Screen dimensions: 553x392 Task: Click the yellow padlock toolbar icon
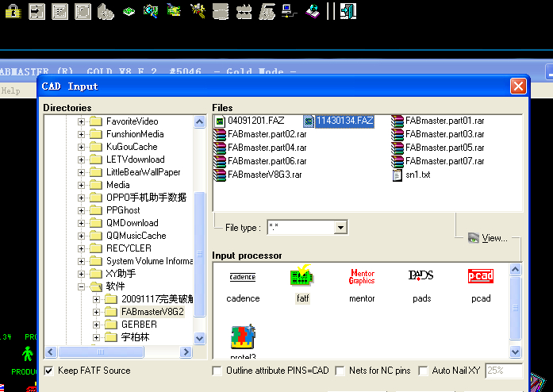click(x=13, y=11)
